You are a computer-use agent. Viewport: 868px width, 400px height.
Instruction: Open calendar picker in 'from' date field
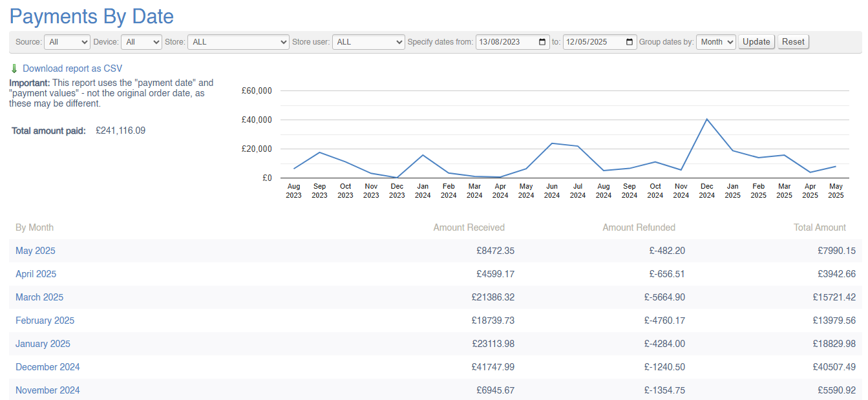click(x=542, y=42)
